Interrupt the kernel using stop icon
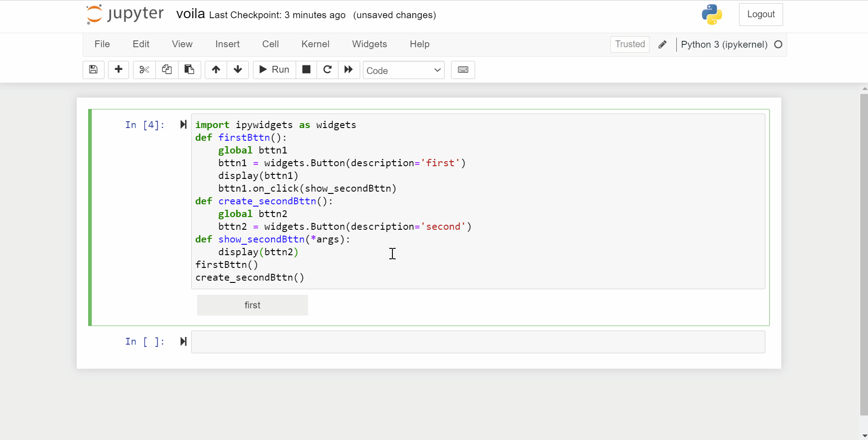The width and height of the screenshot is (868, 440). [306, 69]
